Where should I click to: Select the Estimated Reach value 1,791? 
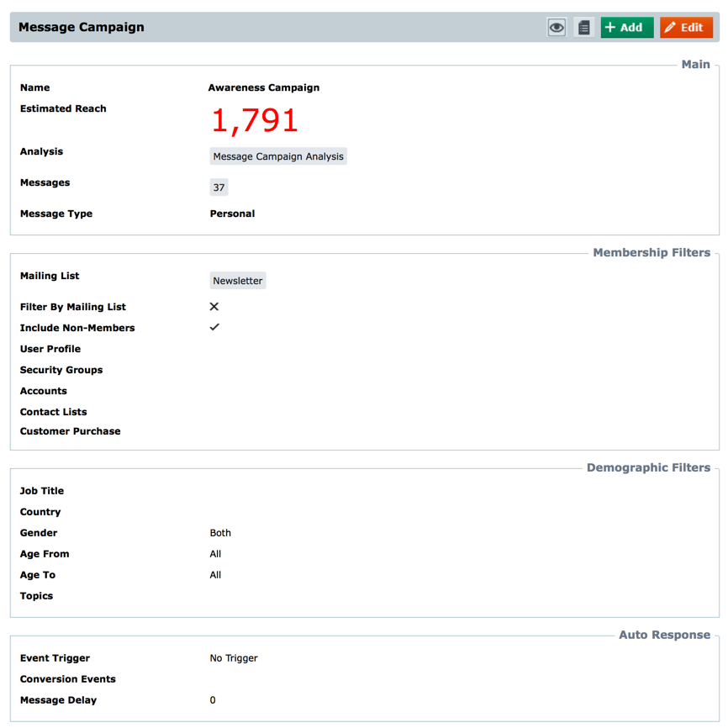pos(255,121)
